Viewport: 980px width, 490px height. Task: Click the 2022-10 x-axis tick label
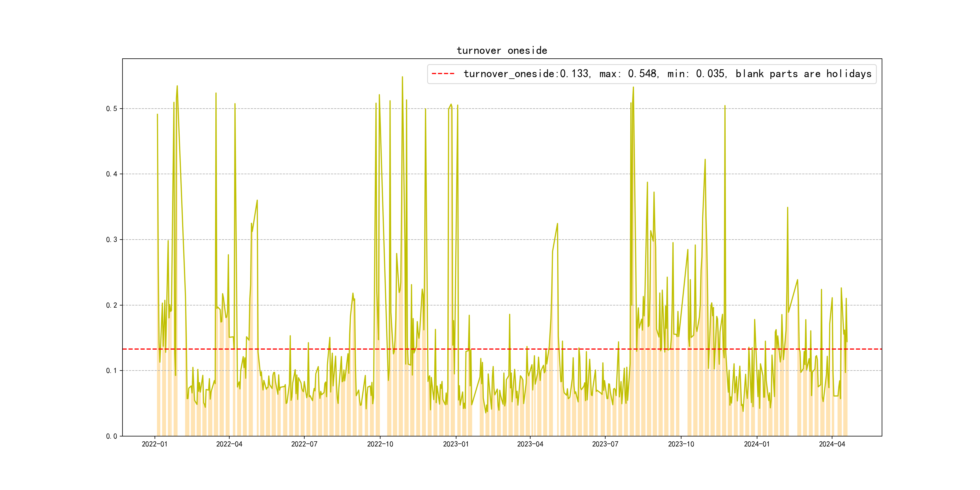380,444
